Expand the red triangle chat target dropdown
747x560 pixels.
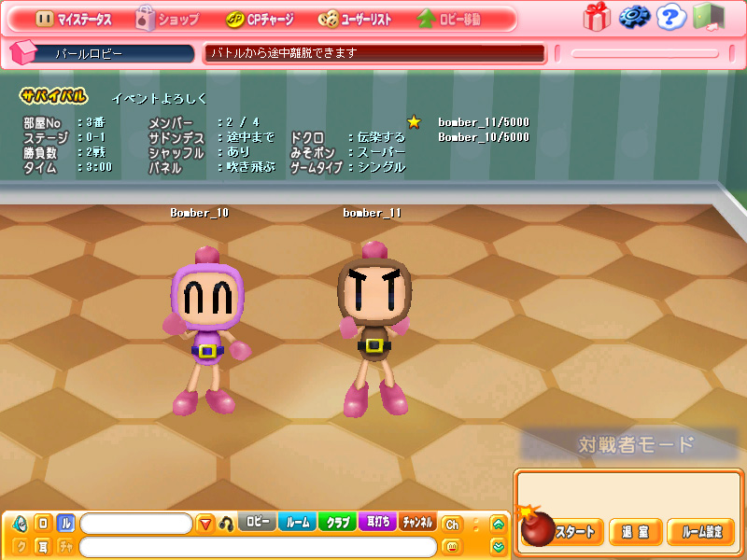205,525
